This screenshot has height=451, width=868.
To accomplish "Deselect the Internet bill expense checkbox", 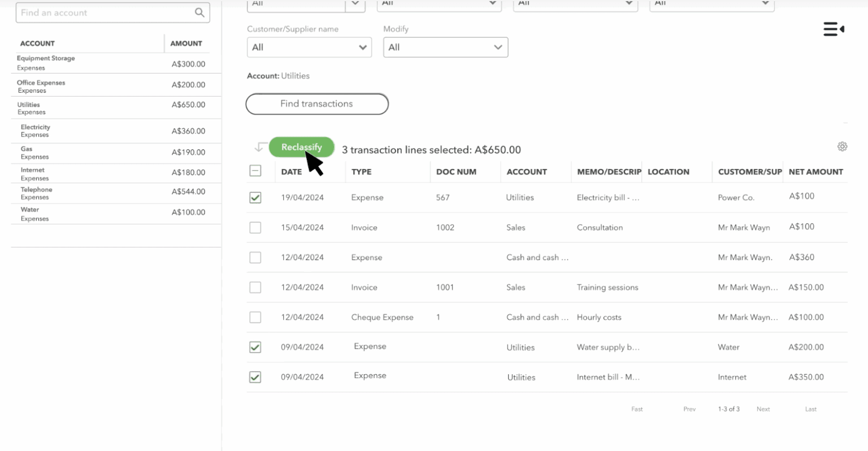I will click(x=255, y=377).
